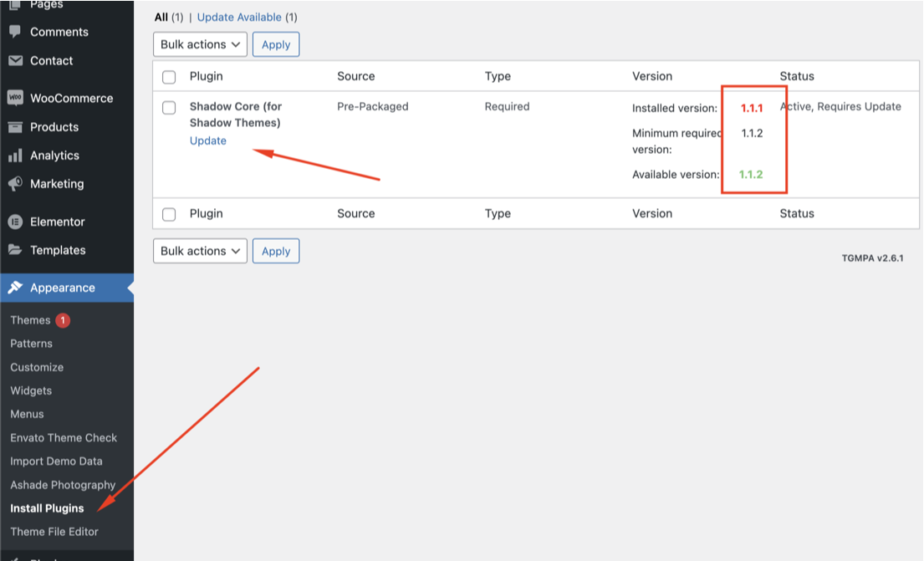924x561 pixels.
Task: Open the Appearance menu item
Action: (x=63, y=288)
